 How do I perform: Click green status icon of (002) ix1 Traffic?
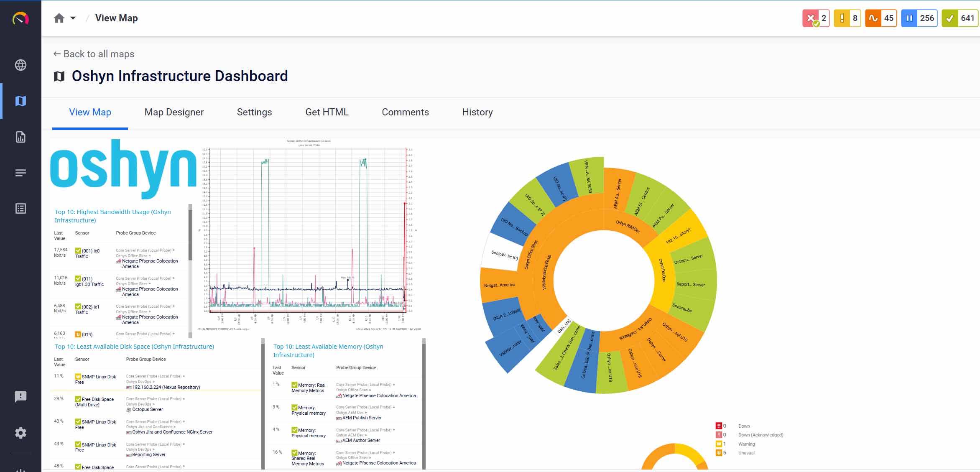click(x=78, y=306)
